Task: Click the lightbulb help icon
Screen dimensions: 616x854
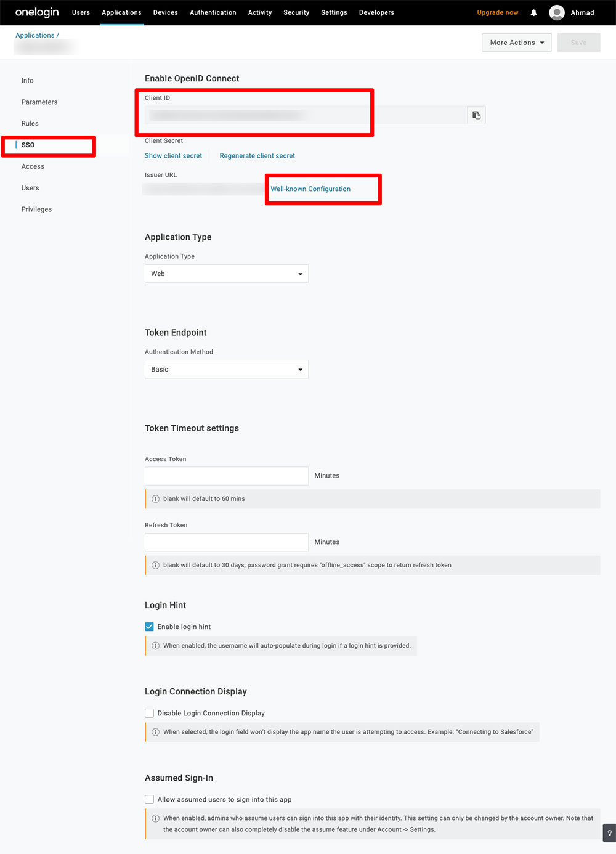Action: click(609, 832)
